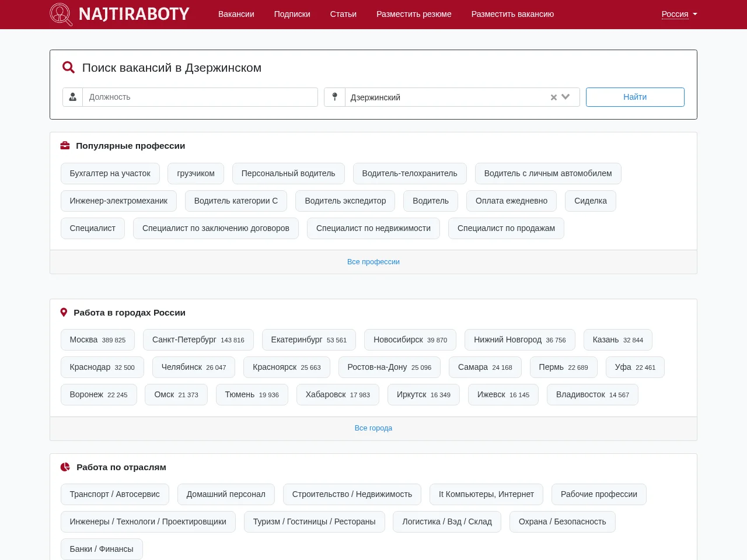Select Инженер-электромеханик tag
Screen dimensions: 747x560
(118, 201)
